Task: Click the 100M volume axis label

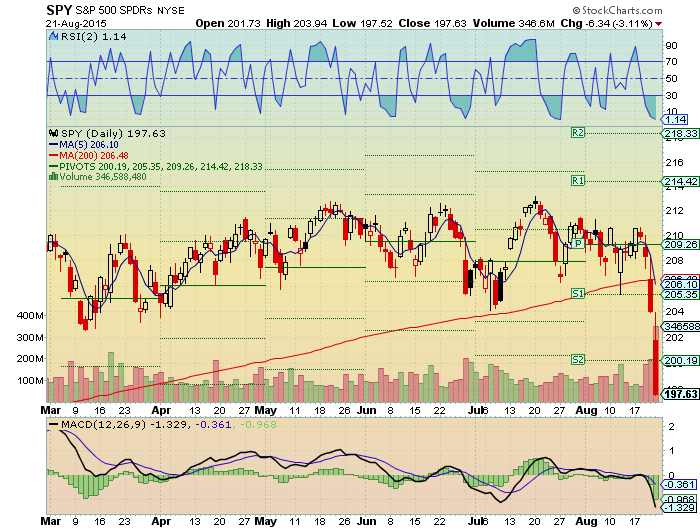Action: 30,381
